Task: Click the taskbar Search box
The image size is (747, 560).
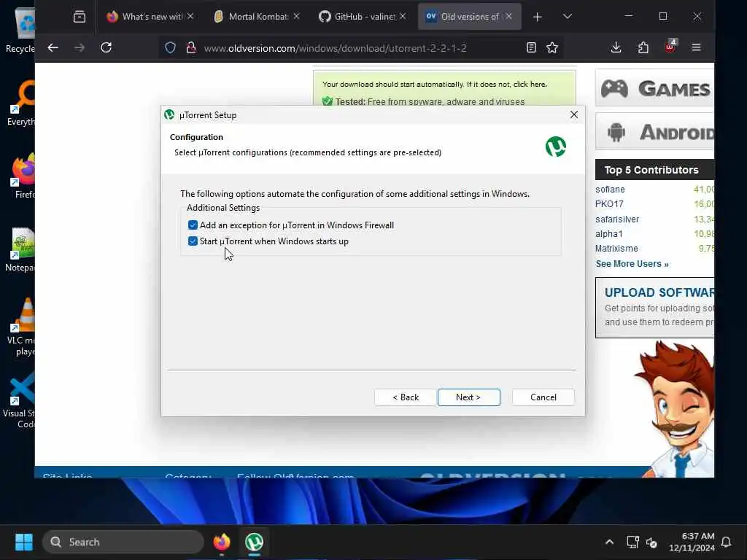Action: coord(123,542)
